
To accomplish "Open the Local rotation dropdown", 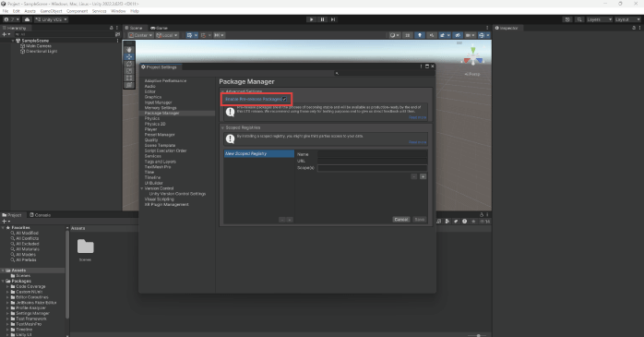I will tap(167, 35).
